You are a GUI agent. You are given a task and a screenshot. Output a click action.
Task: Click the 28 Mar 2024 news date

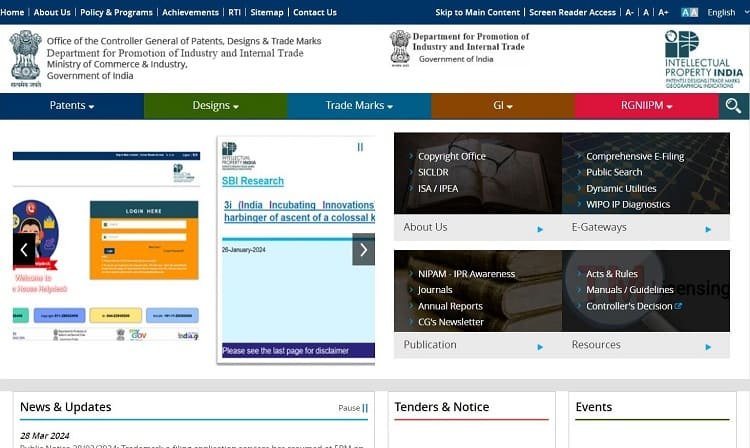[x=44, y=436]
